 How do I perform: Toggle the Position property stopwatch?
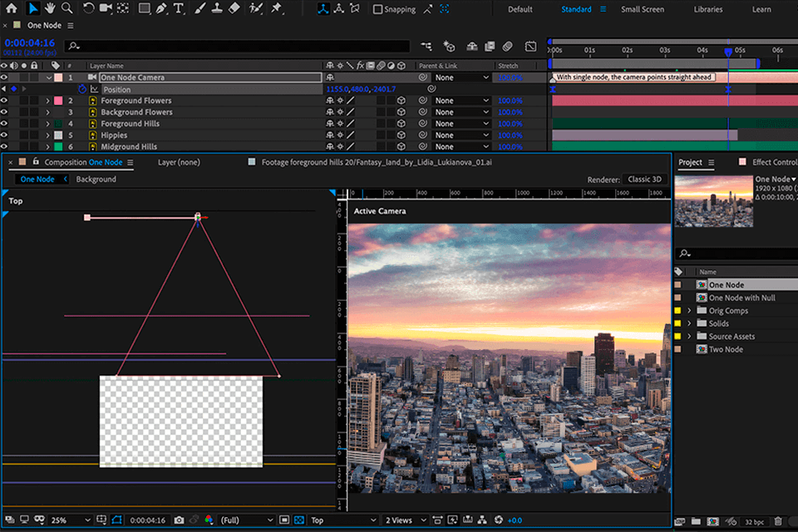pos(82,89)
